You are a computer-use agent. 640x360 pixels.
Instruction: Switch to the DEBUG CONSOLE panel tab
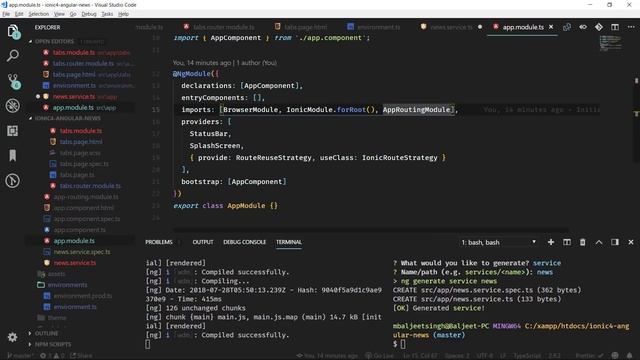(x=244, y=242)
